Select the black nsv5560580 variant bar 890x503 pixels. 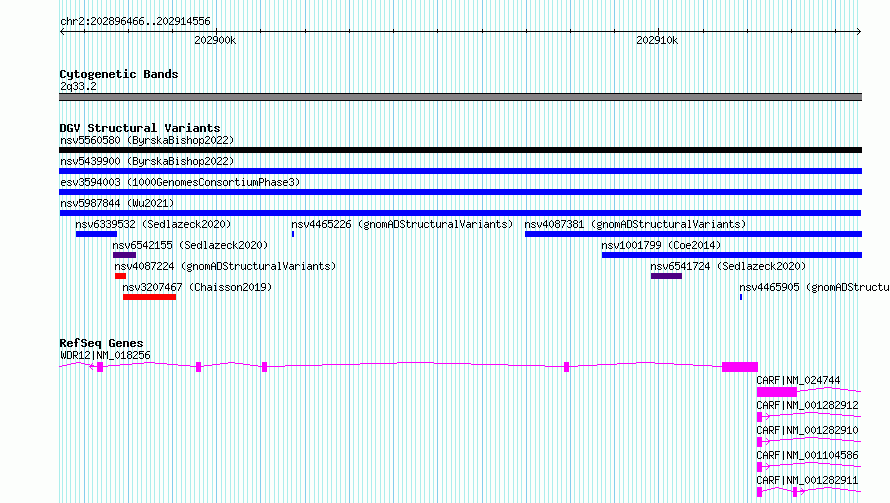460,150
